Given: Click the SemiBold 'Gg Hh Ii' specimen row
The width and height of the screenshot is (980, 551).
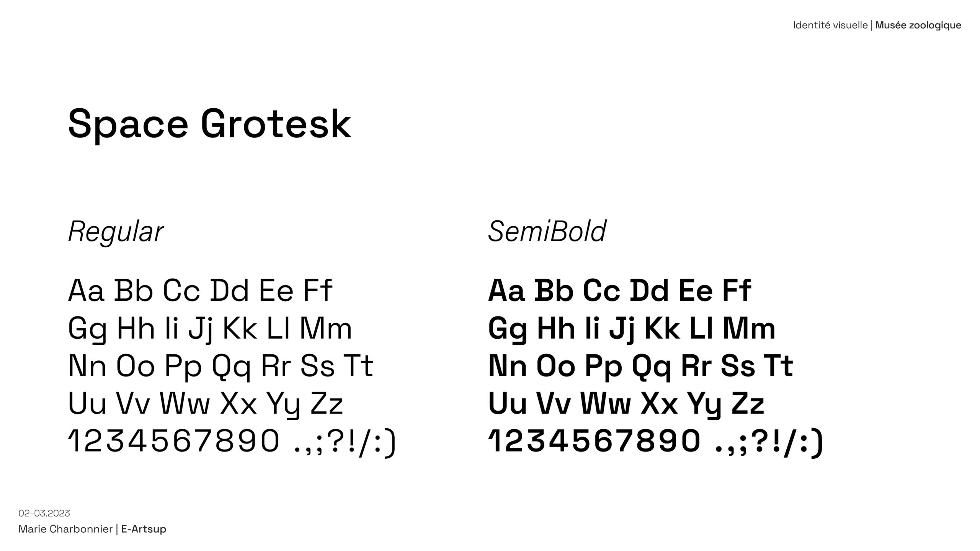Looking at the screenshot, I should pos(632,329).
